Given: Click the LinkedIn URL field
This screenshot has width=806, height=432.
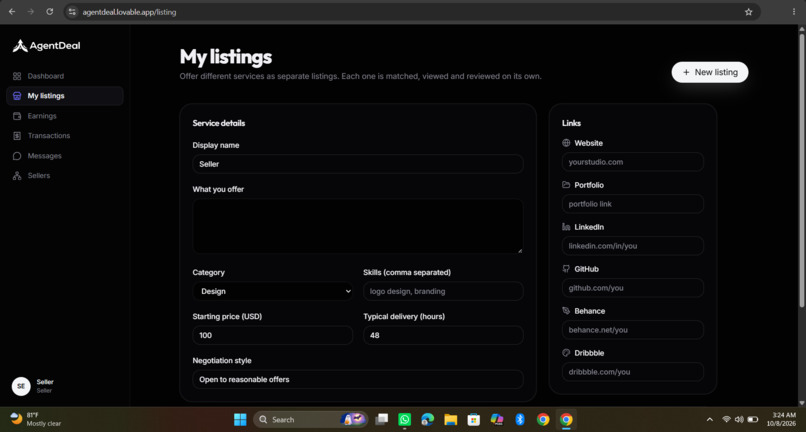Looking at the screenshot, I should (633, 246).
